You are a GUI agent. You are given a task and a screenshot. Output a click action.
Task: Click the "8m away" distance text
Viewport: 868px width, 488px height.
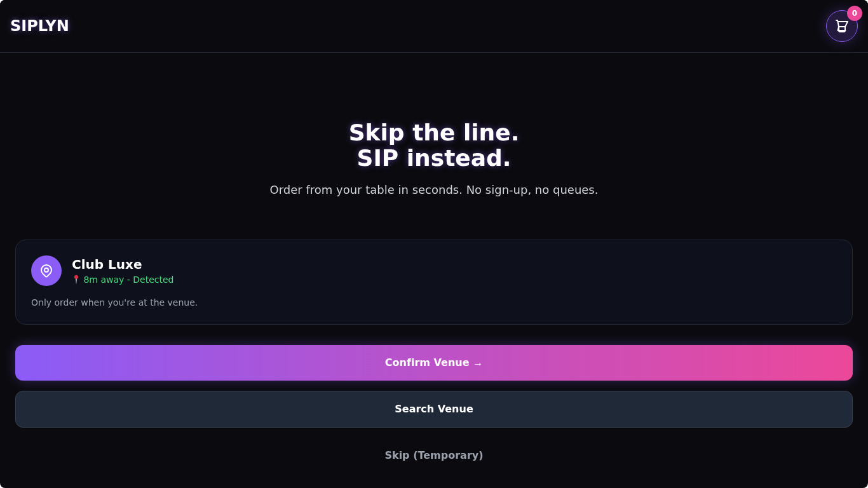pos(103,280)
